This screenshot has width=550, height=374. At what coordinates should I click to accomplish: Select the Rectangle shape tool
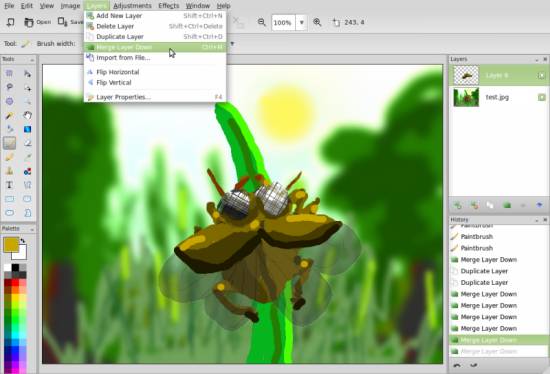(9, 199)
